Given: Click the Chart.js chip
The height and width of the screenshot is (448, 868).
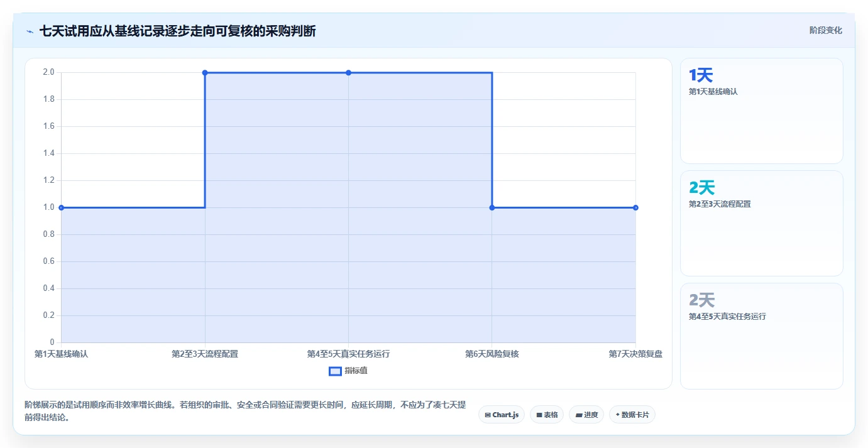Looking at the screenshot, I should coord(502,415).
